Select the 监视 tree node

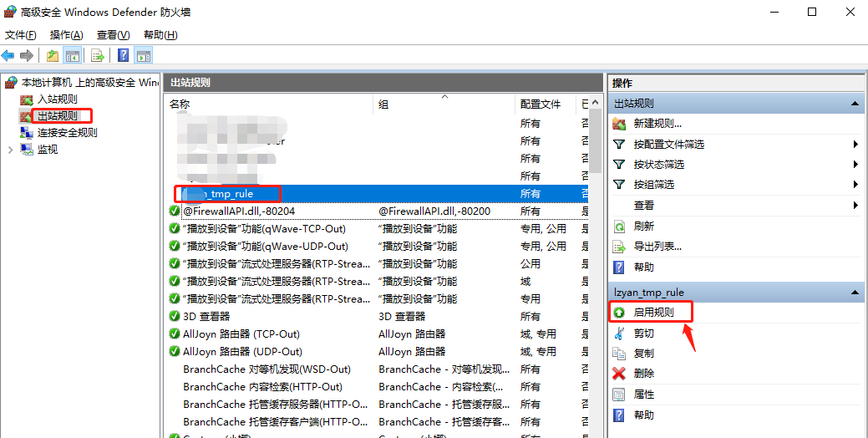[47, 150]
